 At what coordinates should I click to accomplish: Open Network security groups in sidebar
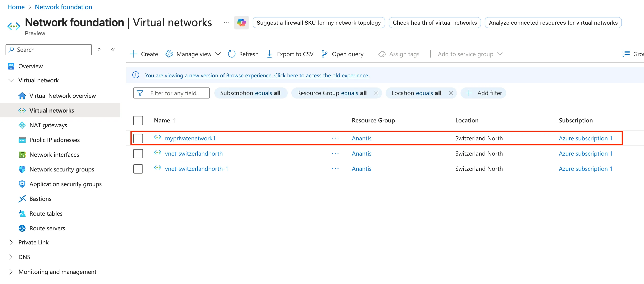coord(62,169)
